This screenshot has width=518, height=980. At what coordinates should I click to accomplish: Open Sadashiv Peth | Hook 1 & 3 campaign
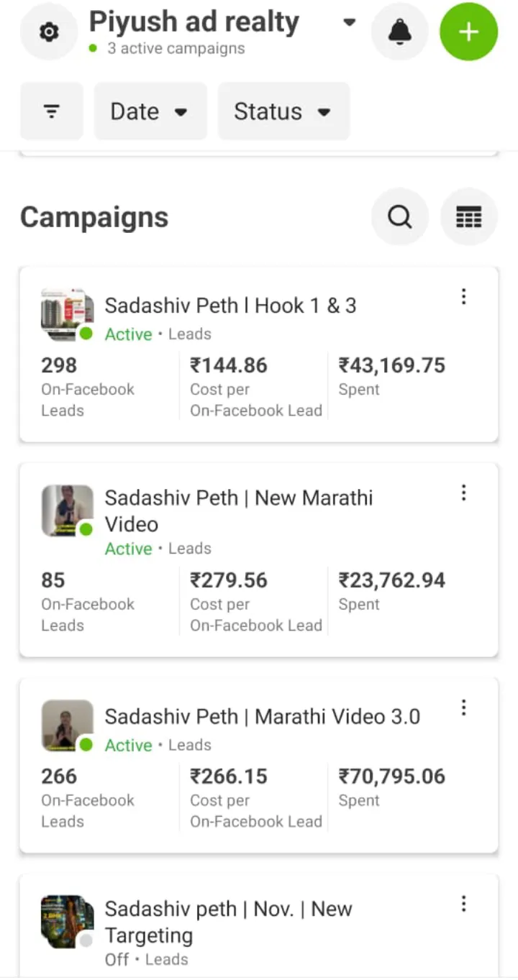(x=230, y=306)
